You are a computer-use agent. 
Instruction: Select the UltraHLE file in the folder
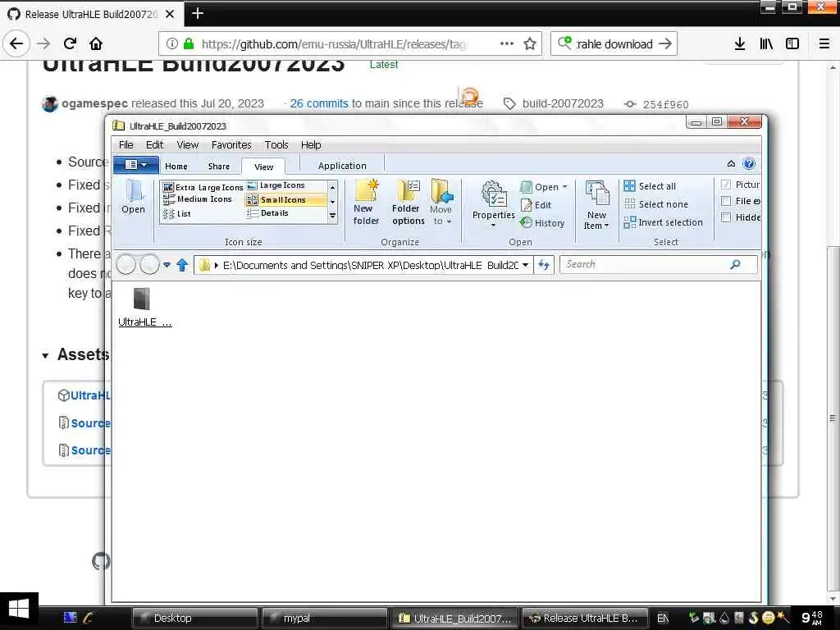pyautogui.click(x=144, y=307)
